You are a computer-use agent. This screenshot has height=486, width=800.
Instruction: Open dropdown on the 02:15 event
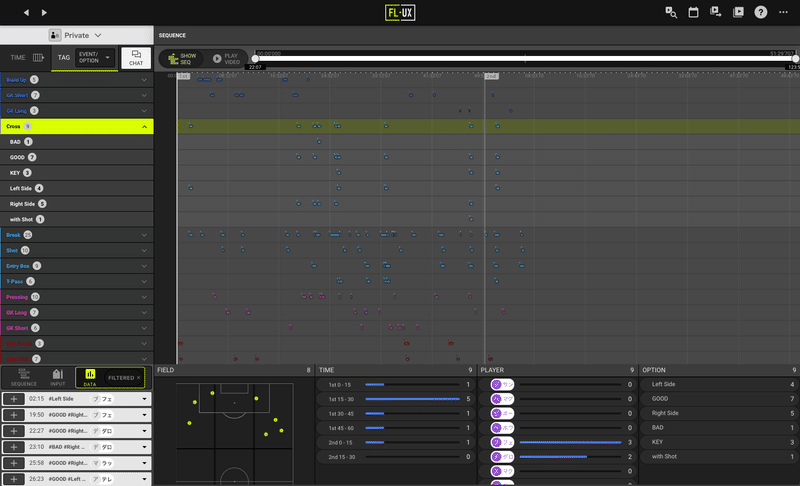(x=144, y=399)
